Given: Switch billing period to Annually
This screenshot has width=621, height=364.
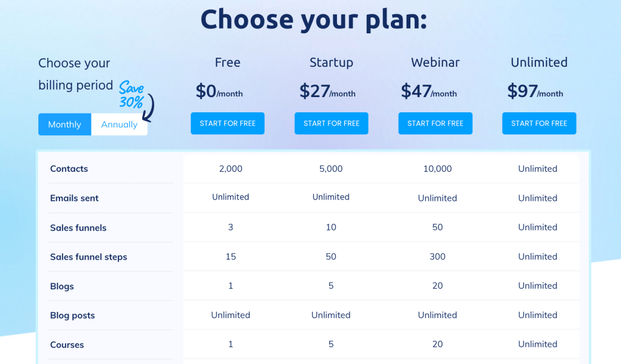Looking at the screenshot, I should (x=119, y=124).
